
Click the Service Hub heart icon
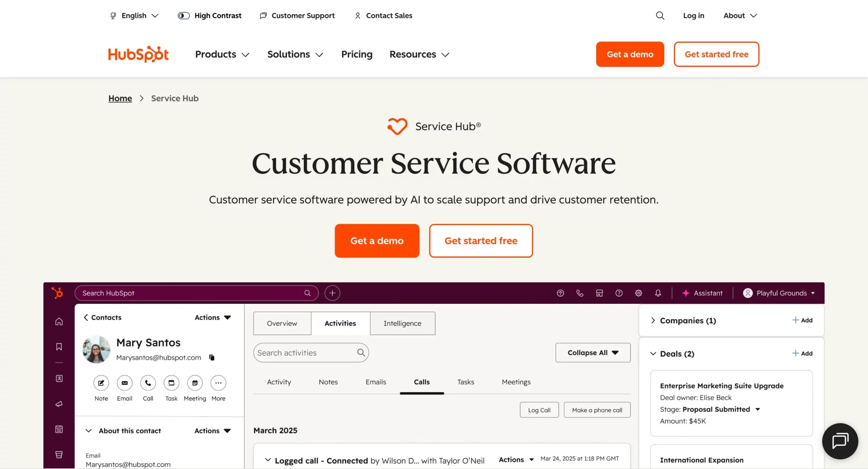coord(397,126)
